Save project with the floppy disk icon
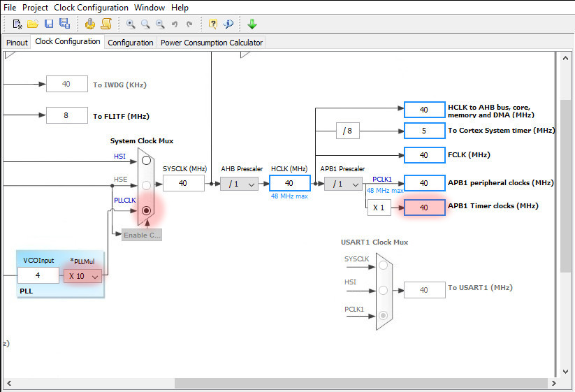The image size is (575, 392). point(49,24)
